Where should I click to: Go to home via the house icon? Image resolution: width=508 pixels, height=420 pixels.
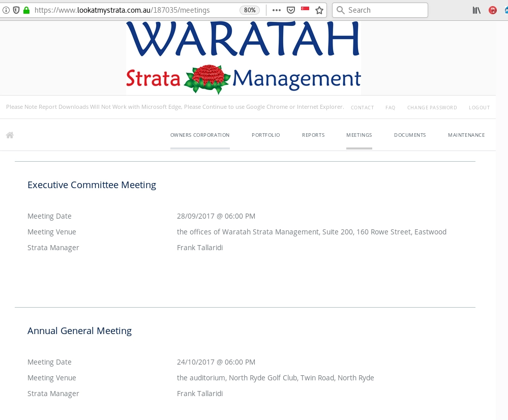click(x=10, y=135)
